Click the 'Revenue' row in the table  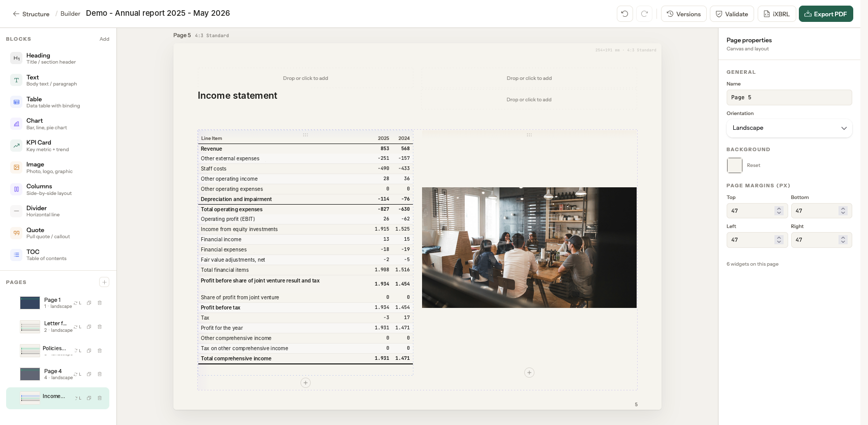click(x=305, y=149)
